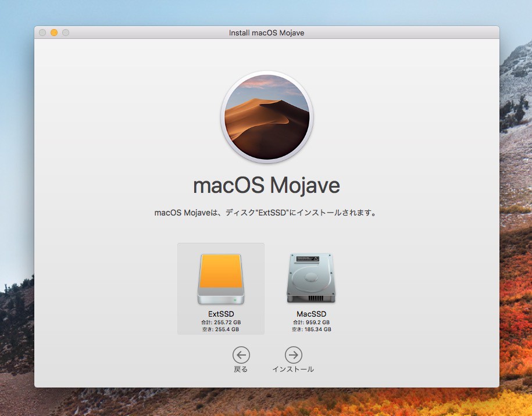Click the Install macOS Mojave window title
The height and width of the screenshot is (416, 532).
pos(266,33)
